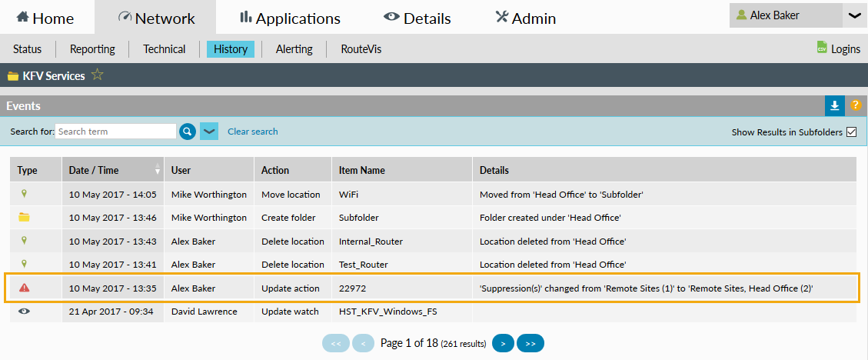Viewport: 868px width, 360px height.
Task: Click Moved from 'Head Office' to 'Subfolder' details
Action: click(561, 195)
